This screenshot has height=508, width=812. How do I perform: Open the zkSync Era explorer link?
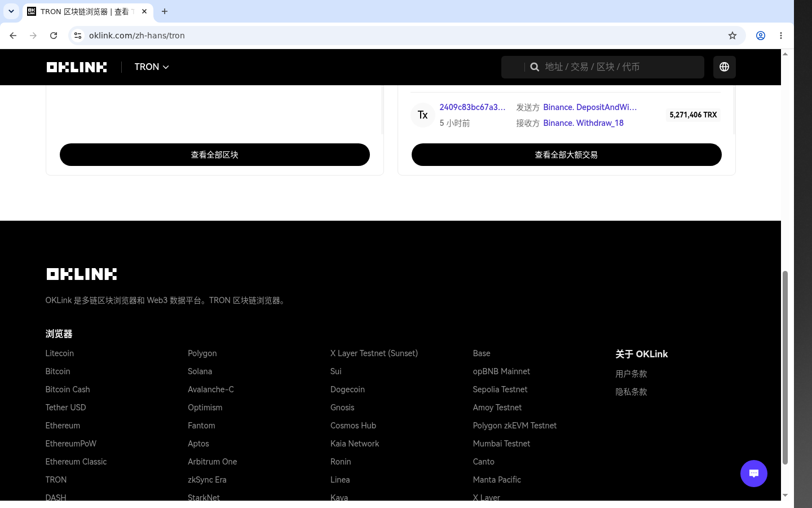click(x=207, y=480)
